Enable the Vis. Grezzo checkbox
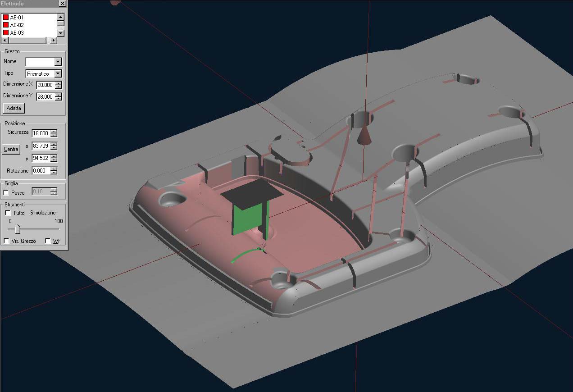This screenshot has height=392, width=573. point(6,241)
